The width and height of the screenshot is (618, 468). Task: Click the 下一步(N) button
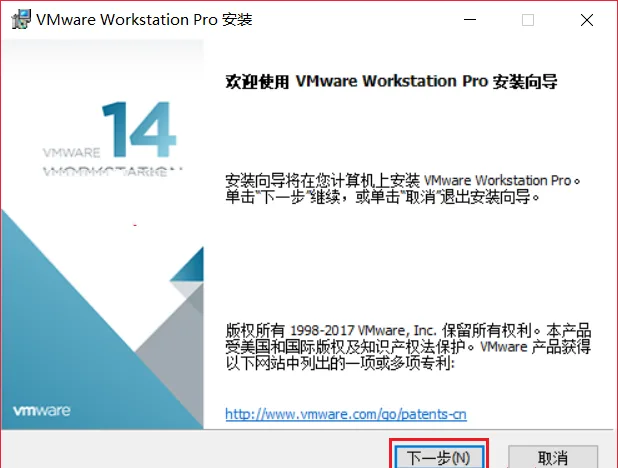pos(439,457)
